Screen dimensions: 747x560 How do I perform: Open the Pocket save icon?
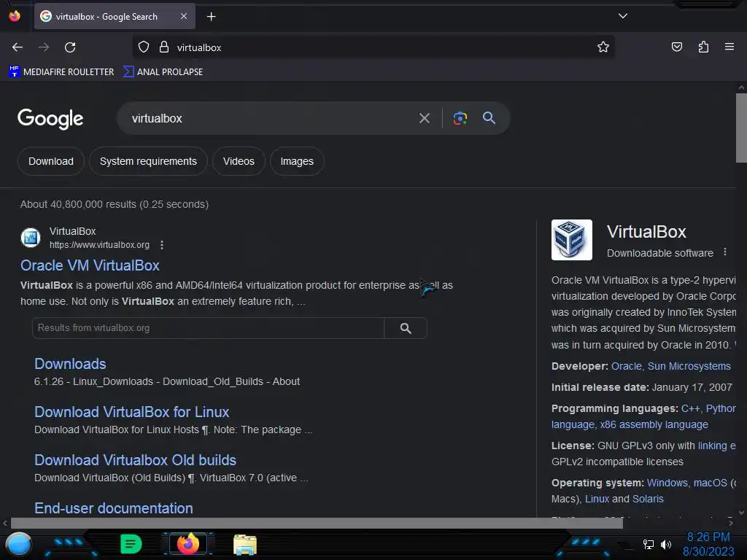click(676, 47)
